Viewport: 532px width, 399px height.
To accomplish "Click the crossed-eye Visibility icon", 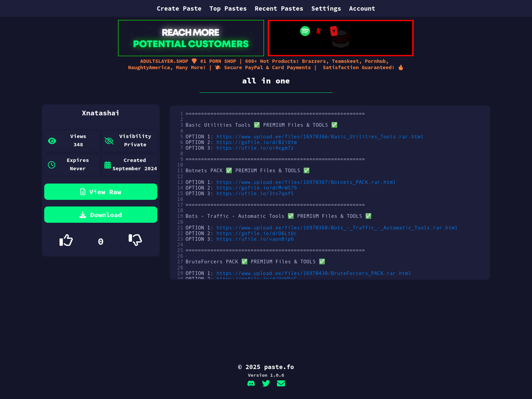I will [x=109, y=141].
